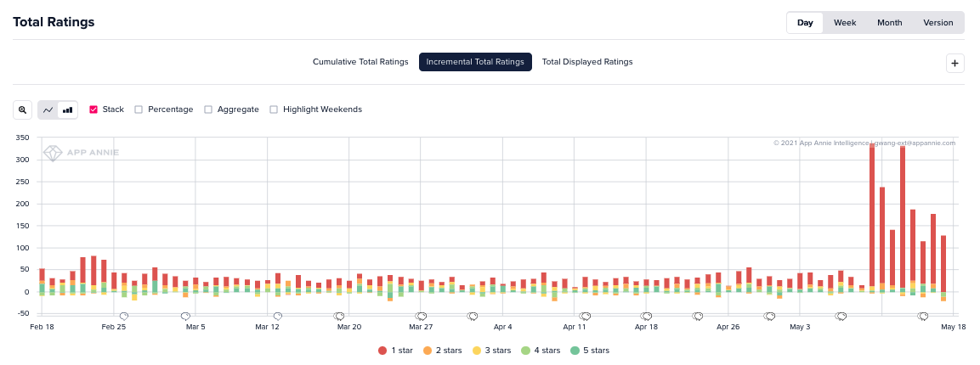This screenshot has height=365, width=980.
Task: Toggle the 2 stars legend series
Action: [x=443, y=351]
